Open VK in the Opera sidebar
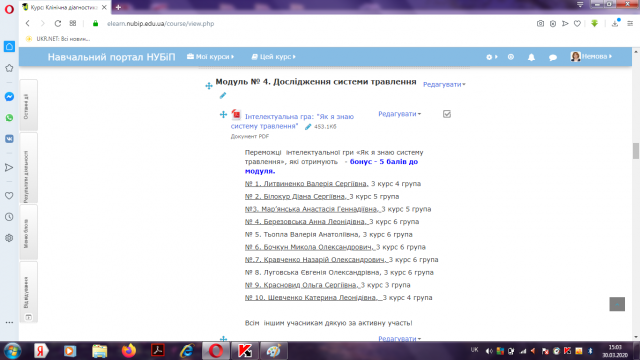Image resolution: width=640 pixels, height=360 pixels. point(9,139)
